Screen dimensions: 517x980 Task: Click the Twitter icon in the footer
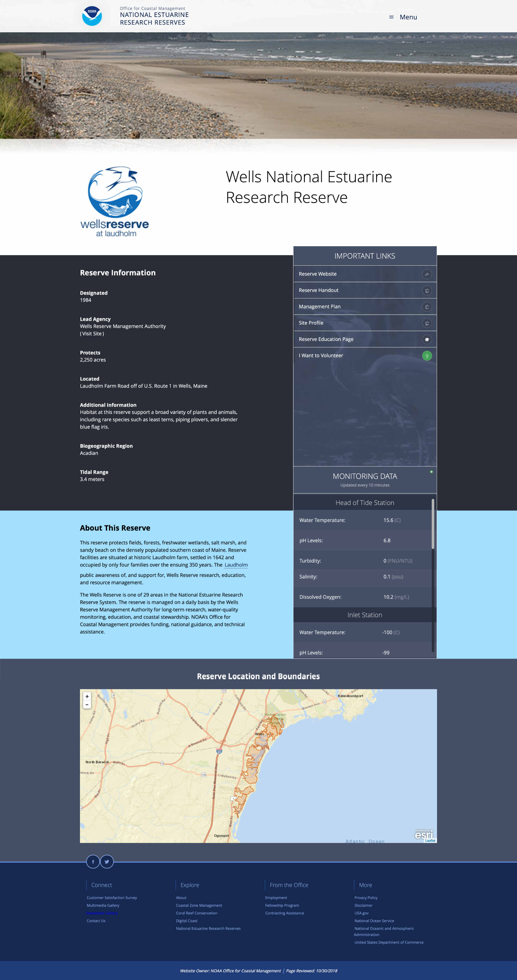pyautogui.click(x=107, y=862)
